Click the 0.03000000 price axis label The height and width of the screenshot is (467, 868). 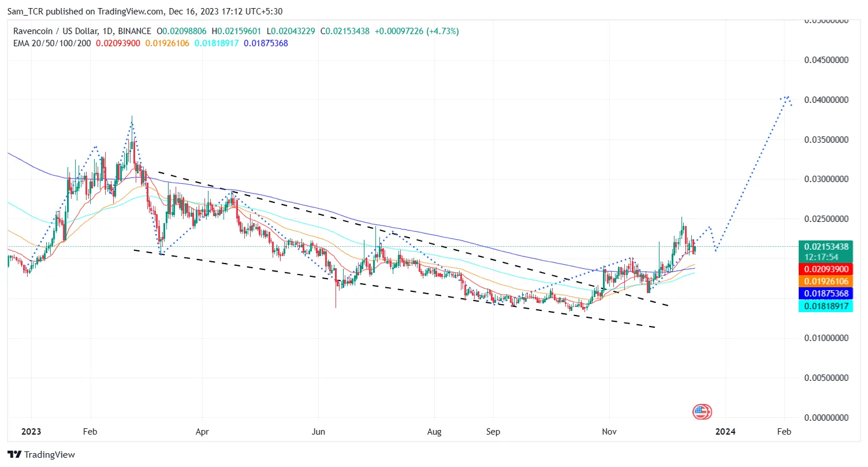(x=826, y=179)
